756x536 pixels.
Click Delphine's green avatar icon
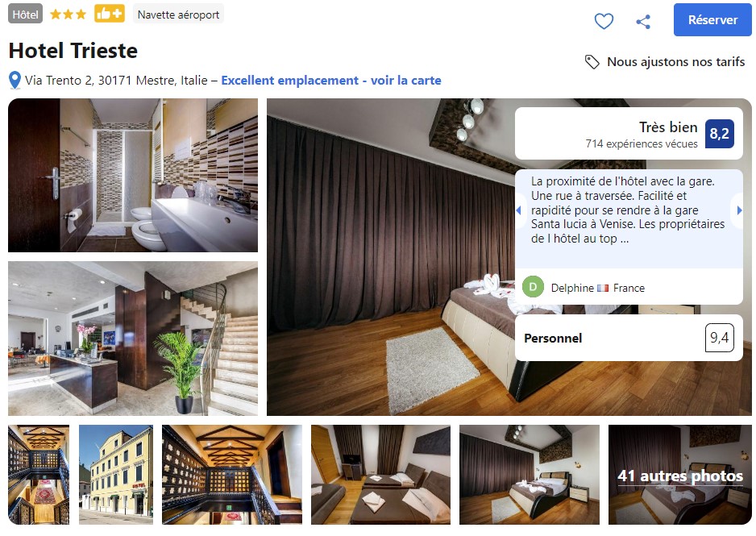(533, 287)
